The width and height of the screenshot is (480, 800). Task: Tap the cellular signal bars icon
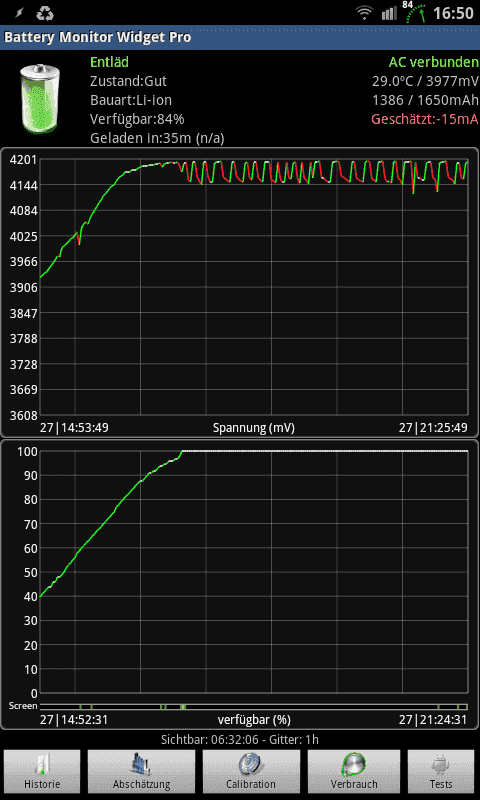[389, 13]
